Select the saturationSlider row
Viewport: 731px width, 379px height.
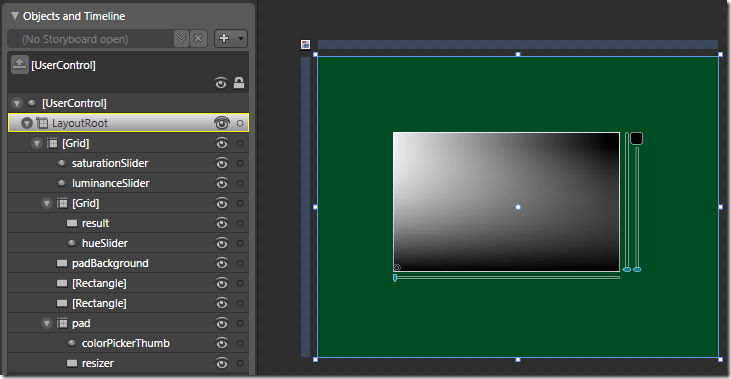point(128,163)
